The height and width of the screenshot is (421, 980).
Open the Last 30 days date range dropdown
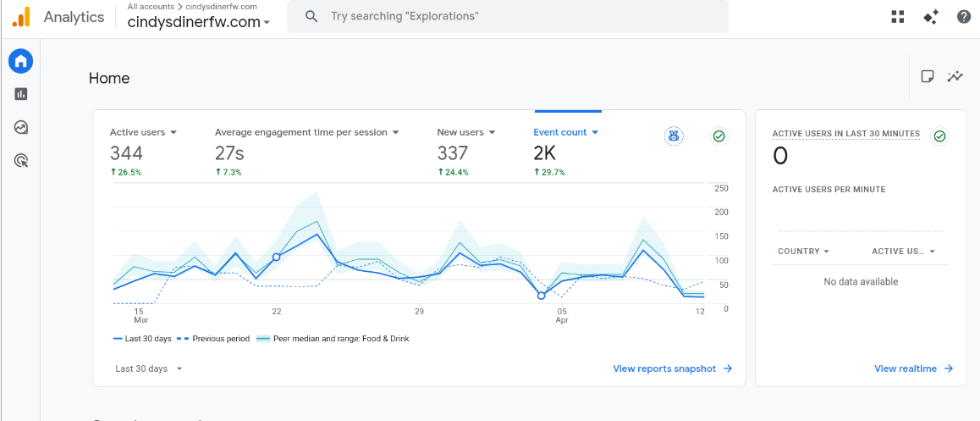click(149, 368)
